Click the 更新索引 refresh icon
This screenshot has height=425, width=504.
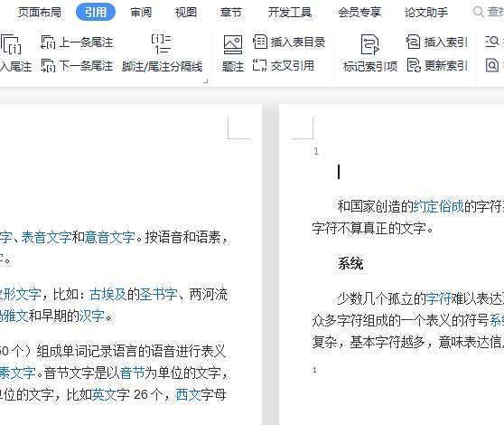414,65
